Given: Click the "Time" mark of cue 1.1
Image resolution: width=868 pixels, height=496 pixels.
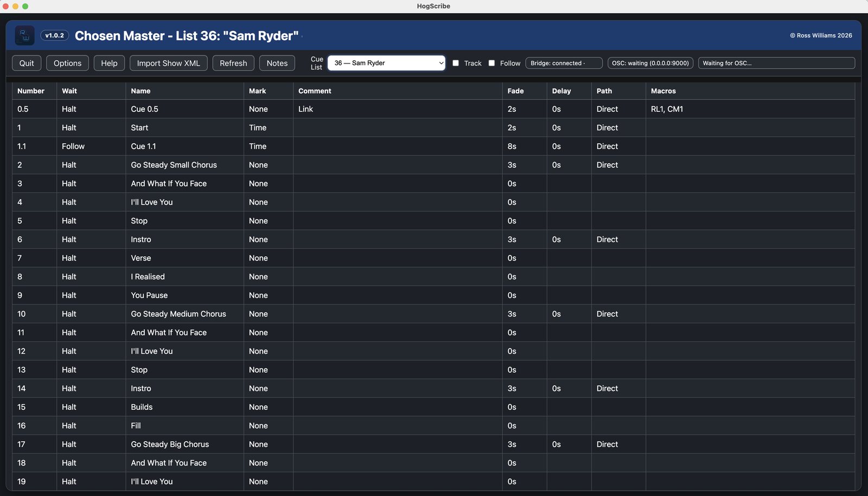Looking at the screenshot, I should tap(258, 147).
